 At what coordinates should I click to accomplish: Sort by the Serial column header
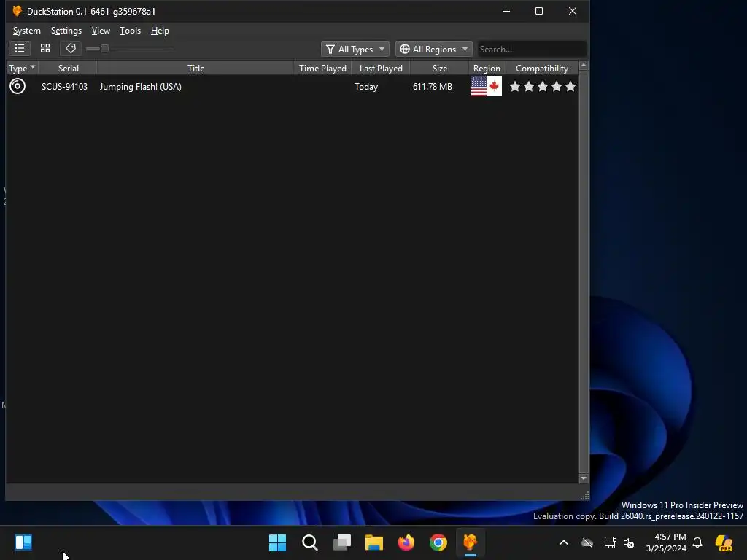68,68
